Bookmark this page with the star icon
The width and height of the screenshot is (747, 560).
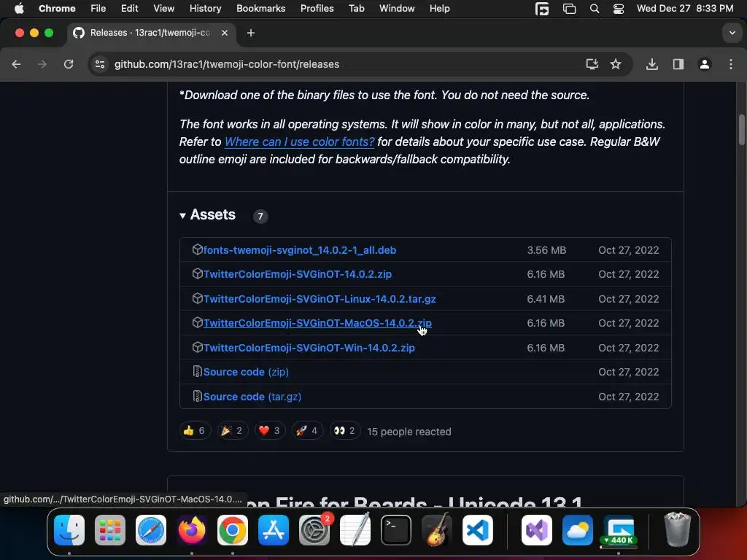tap(616, 64)
